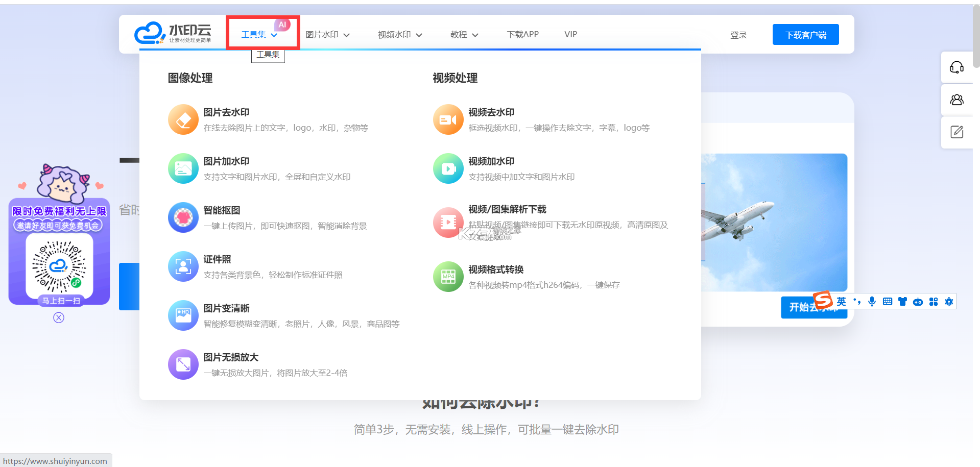Open the 视频去水印 camera icon
980x467 pixels.
coord(448,119)
